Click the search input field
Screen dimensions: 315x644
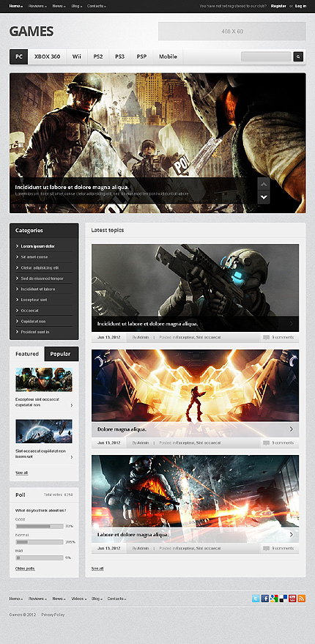tap(266, 56)
